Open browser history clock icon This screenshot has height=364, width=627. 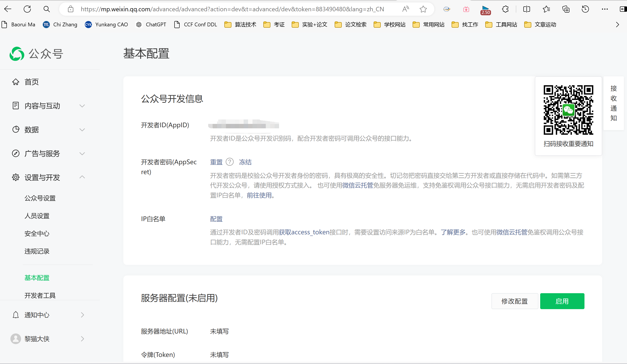585,9
